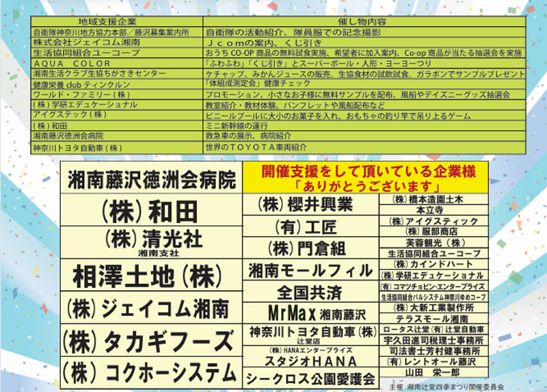Select "(株)学研エデュケーショナル" in the sponsor list

[433, 275]
